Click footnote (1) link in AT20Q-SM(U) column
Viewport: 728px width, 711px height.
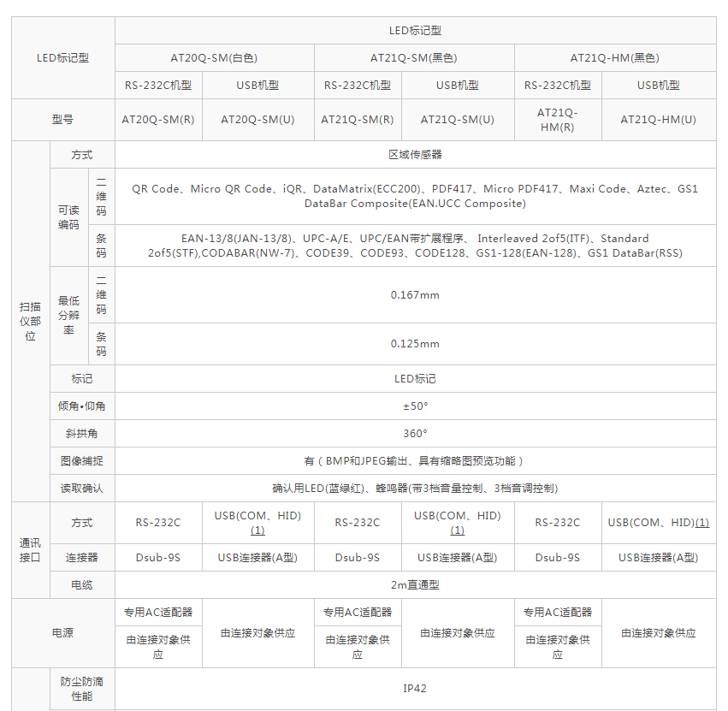[257, 530]
